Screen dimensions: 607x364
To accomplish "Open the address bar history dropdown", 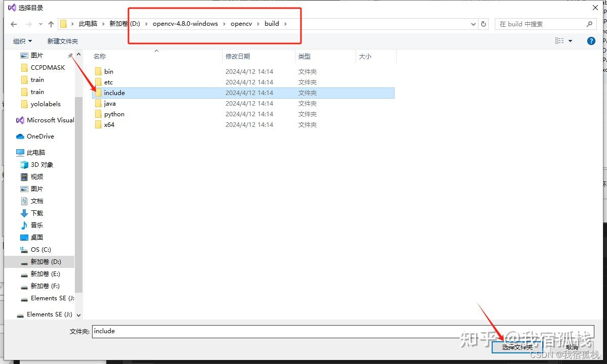I will tap(473, 23).
